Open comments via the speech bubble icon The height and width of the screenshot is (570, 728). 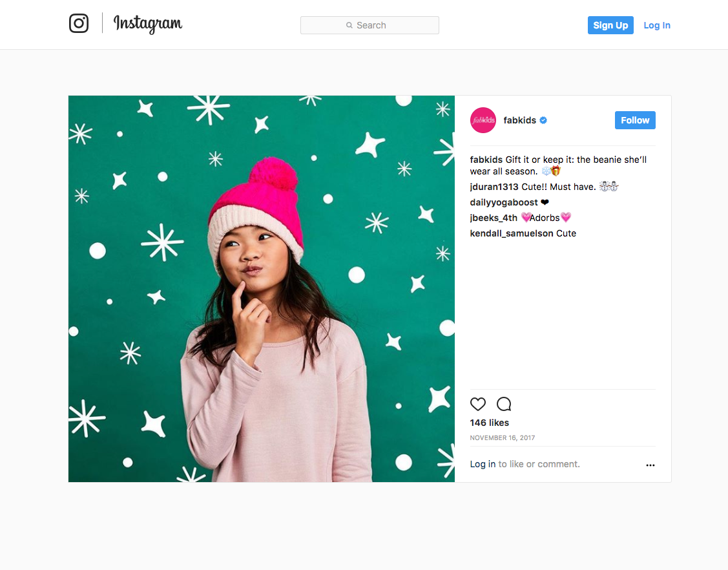504,404
